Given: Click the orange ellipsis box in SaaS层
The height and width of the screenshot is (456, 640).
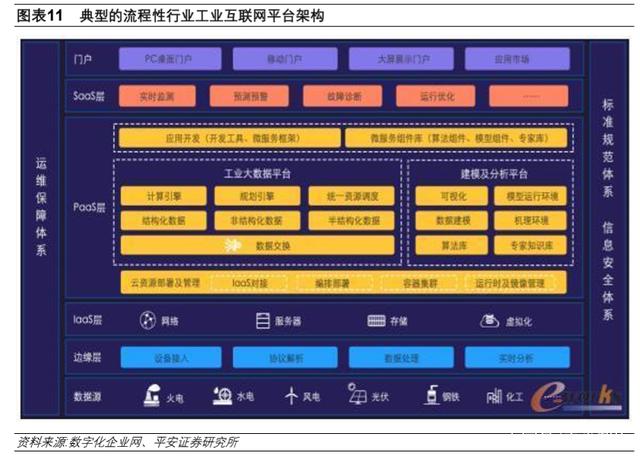Looking at the screenshot, I should (x=529, y=96).
